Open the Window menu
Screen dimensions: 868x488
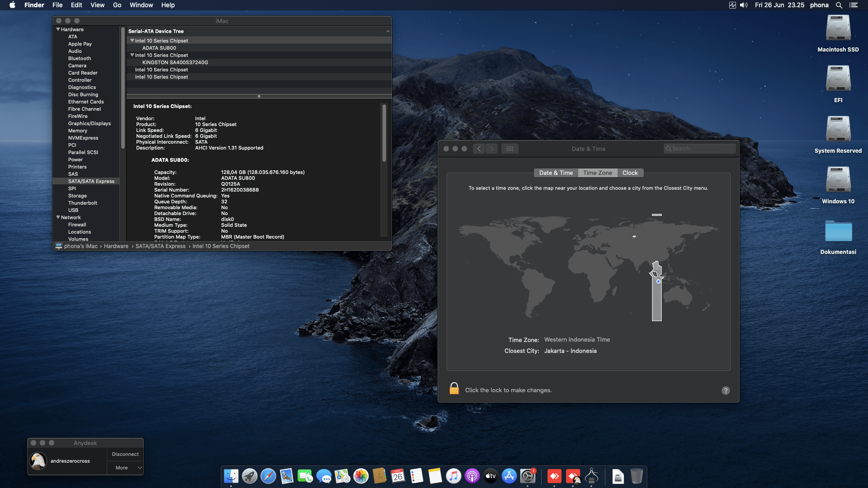click(x=142, y=5)
